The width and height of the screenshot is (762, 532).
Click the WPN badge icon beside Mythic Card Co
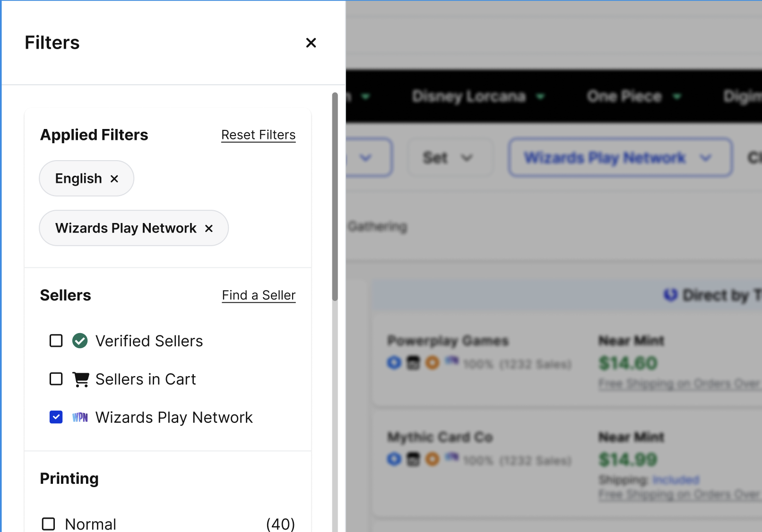pos(452,458)
